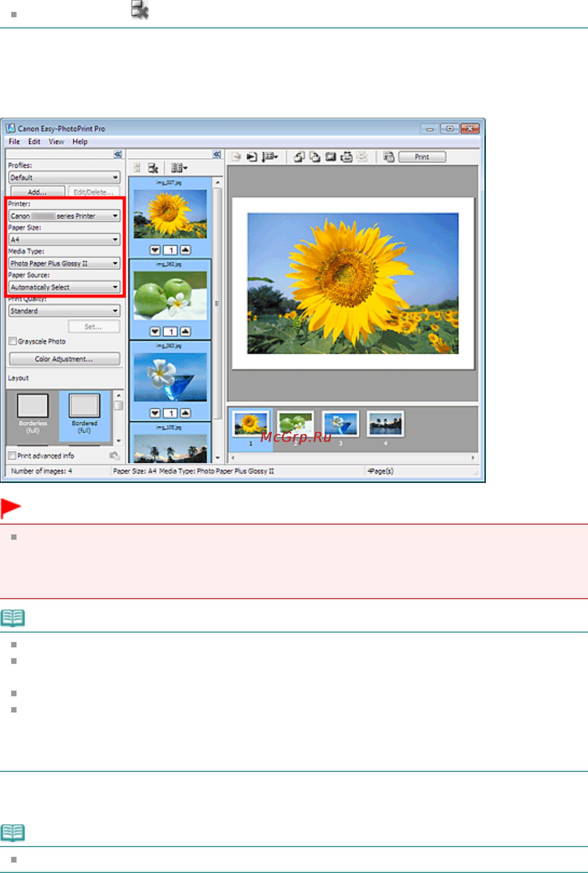The width and height of the screenshot is (588, 873).
Task: Click the image list scroll-down arrow
Action: 218,458
